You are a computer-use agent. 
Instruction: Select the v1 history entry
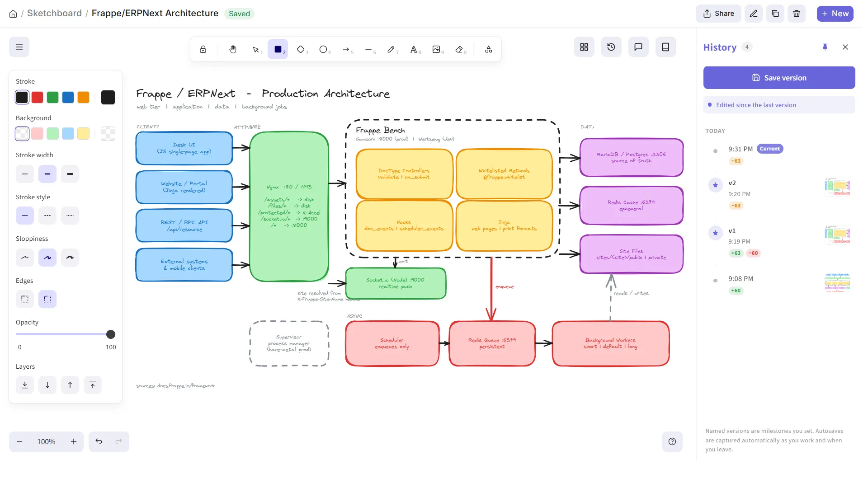[779, 241]
